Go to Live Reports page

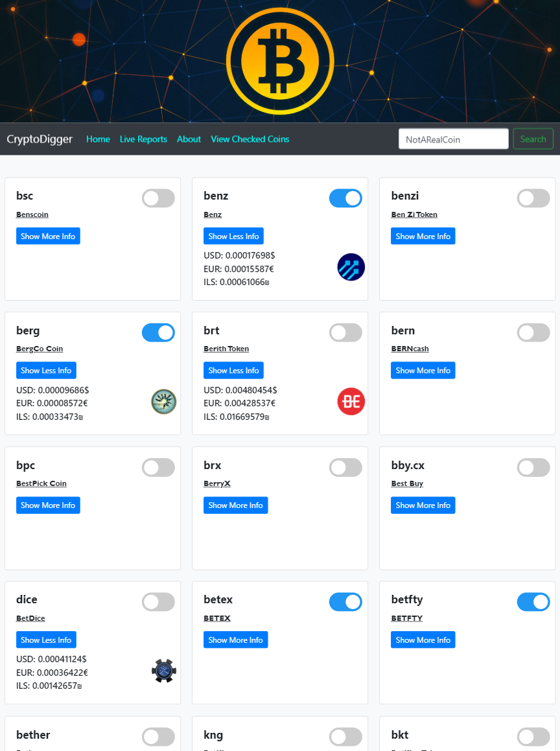point(143,139)
